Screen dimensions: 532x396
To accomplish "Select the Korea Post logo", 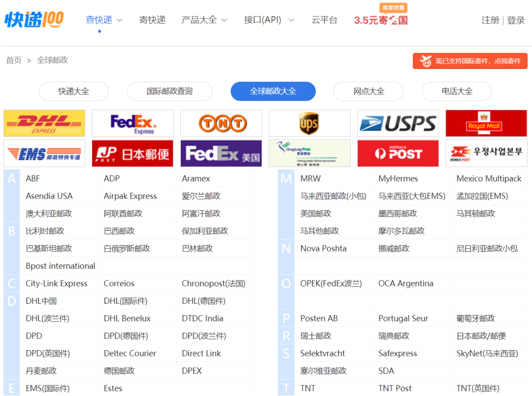I will [486, 153].
